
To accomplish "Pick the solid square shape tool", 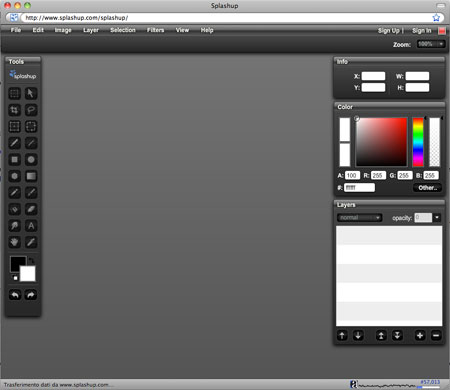I will coord(14,160).
